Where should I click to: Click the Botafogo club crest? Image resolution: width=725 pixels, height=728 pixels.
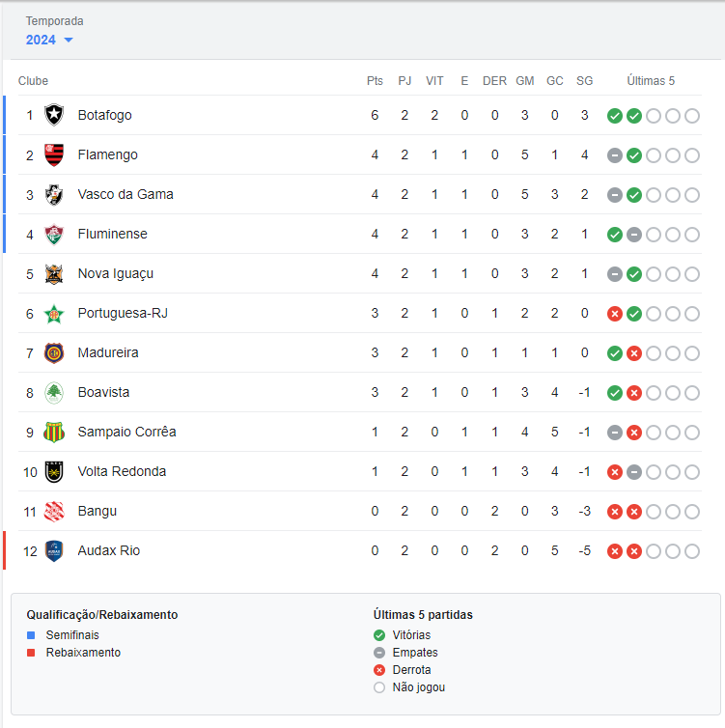click(54, 115)
